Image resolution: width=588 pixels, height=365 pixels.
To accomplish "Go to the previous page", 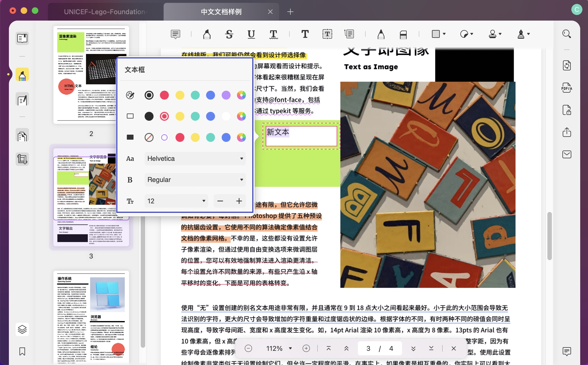I will pyautogui.click(x=347, y=348).
